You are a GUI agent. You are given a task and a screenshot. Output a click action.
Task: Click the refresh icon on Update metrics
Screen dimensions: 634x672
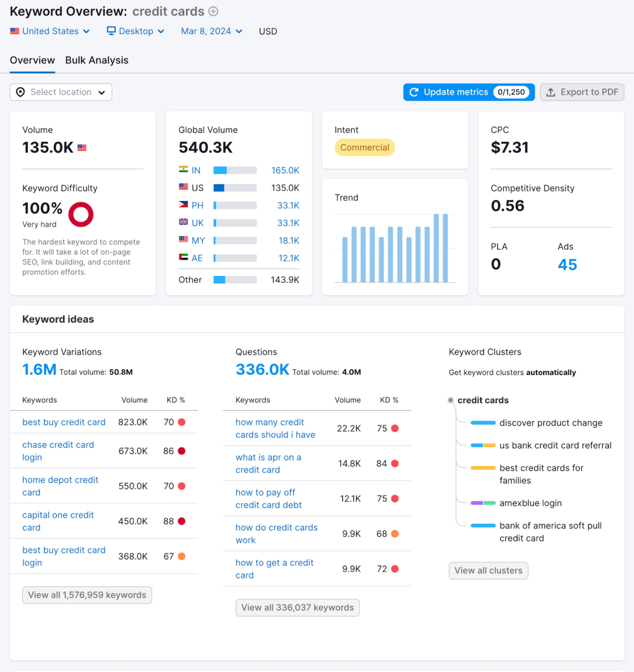click(414, 92)
